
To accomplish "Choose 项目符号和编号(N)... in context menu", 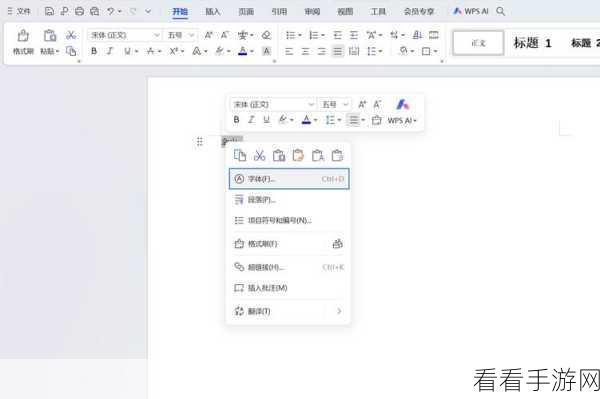I will click(x=289, y=220).
